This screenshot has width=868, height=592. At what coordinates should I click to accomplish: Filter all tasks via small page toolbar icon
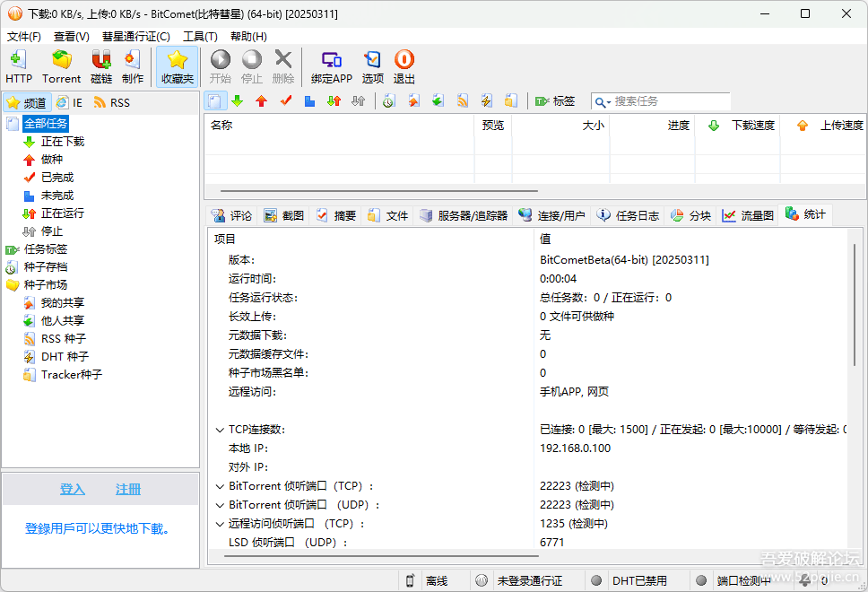215,100
